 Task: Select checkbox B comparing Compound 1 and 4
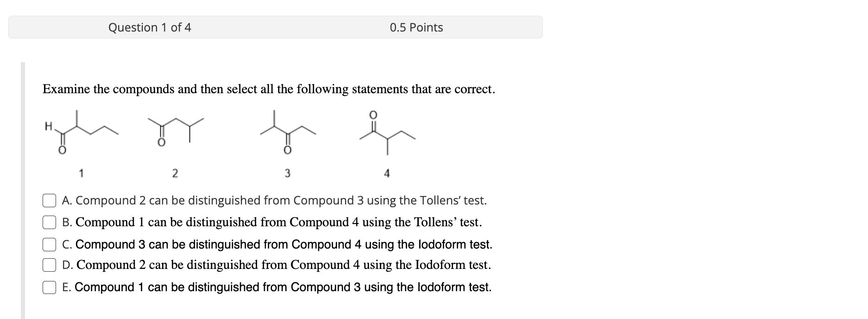pyautogui.click(x=50, y=222)
